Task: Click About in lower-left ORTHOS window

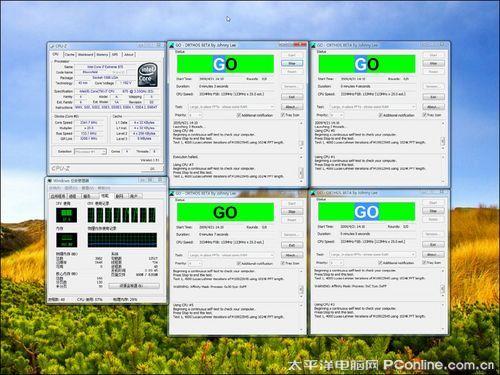Action: coord(292,255)
